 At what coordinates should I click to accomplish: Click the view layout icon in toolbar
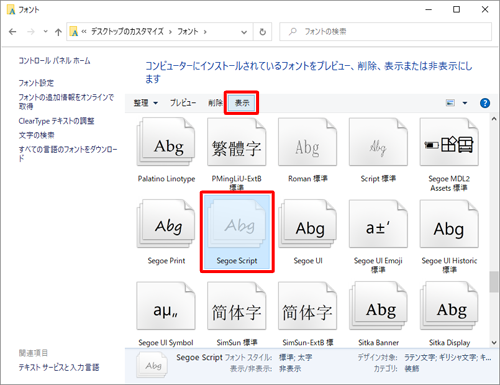(x=450, y=103)
